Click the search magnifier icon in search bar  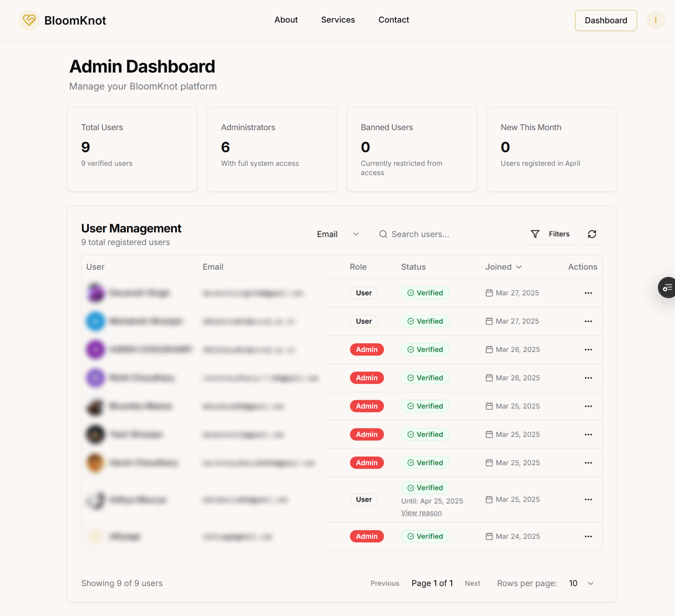click(383, 234)
